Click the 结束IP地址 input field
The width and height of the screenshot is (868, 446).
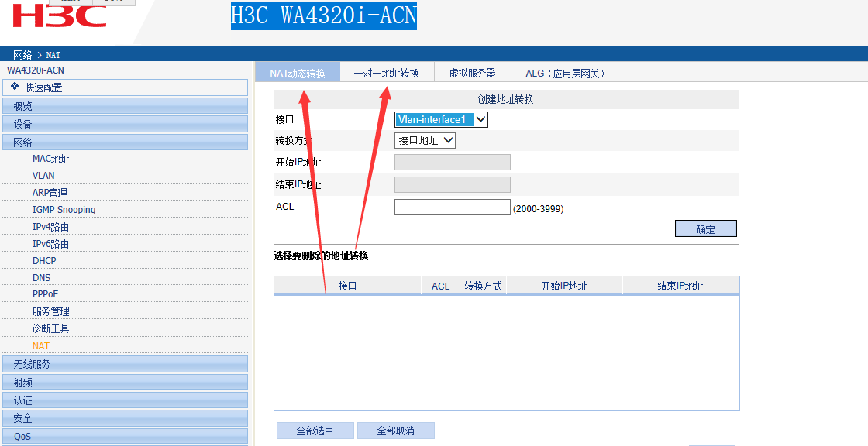pyautogui.click(x=453, y=185)
